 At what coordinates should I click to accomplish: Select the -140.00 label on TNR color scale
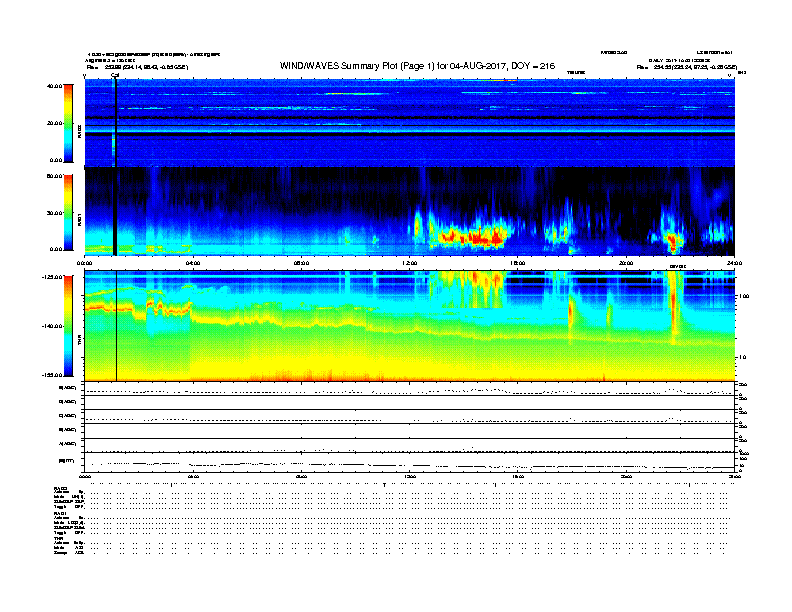pyautogui.click(x=52, y=326)
